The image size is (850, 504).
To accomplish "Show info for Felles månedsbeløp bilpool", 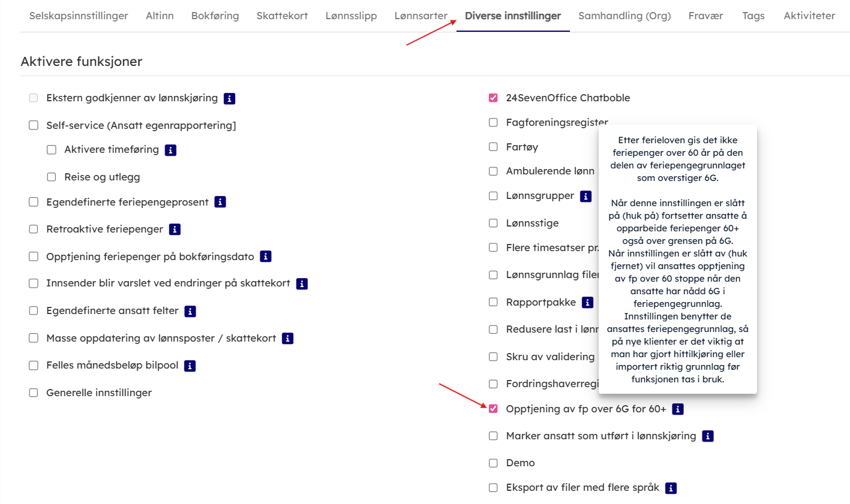I will click(x=190, y=366).
